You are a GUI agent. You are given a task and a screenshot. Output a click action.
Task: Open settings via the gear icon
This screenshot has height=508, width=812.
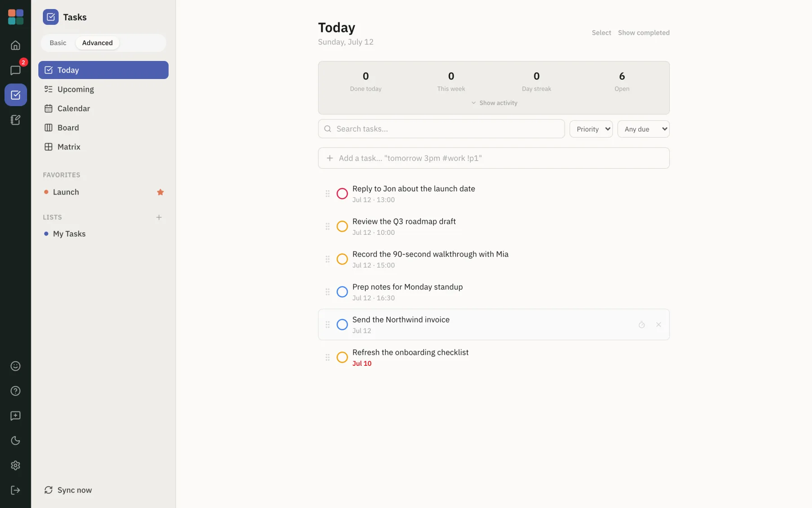click(15, 465)
